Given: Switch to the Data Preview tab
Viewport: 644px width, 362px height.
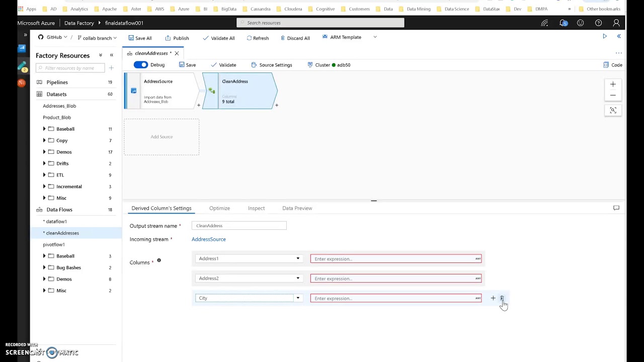Looking at the screenshot, I should pyautogui.click(x=297, y=208).
